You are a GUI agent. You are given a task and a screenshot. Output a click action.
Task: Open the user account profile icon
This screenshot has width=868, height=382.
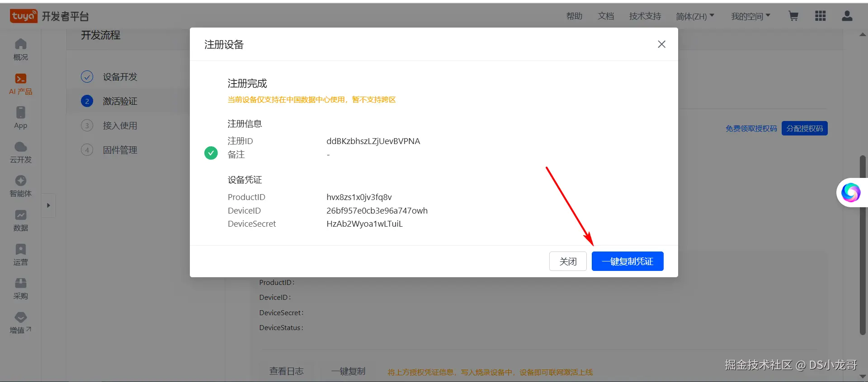847,16
